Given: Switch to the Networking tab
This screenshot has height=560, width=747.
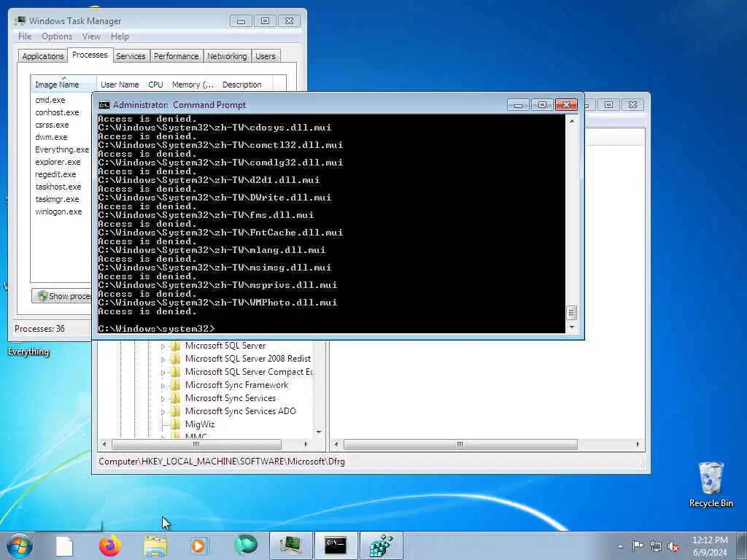Looking at the screenshot, I should 227,56.
